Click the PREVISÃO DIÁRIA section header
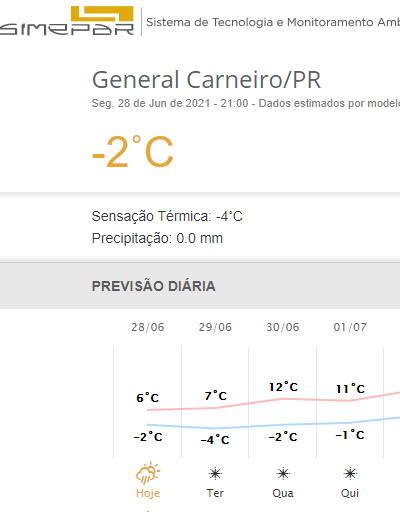This screenshot has width=400, height=512. click(154, 286)
